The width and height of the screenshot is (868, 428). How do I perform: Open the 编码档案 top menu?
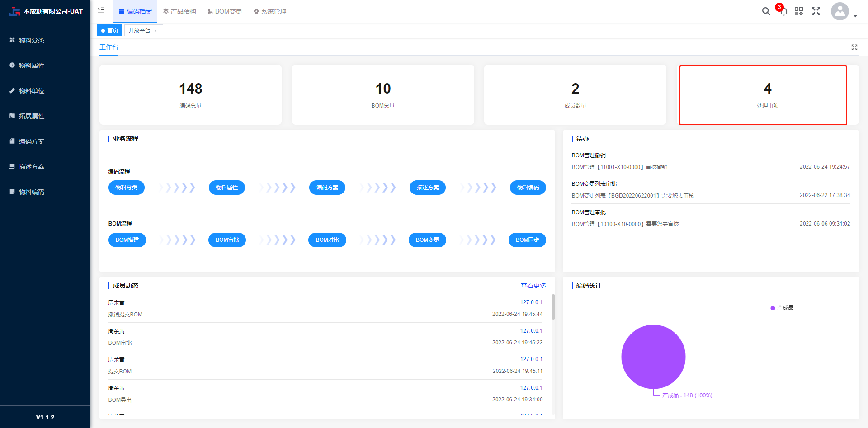pos(135,11)
